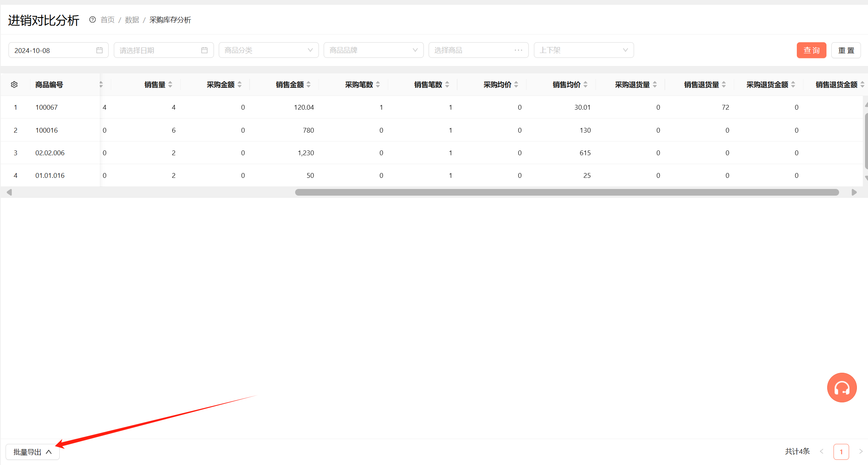
Task: Sort by 销售量 column
Action: coord(170,85)
